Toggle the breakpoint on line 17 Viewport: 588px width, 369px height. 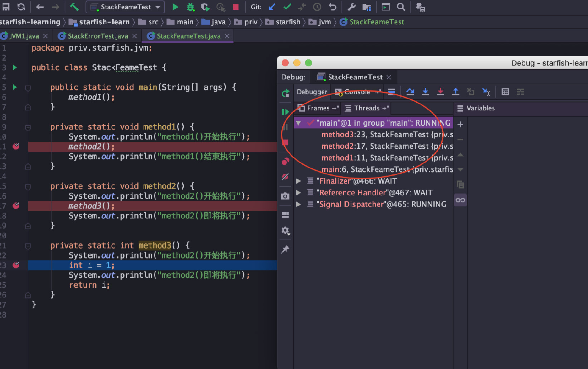click(x=16, y=206)
